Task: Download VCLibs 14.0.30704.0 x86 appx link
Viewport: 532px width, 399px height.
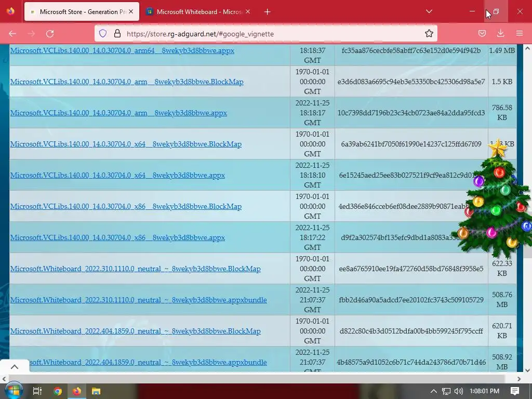Action: click(x=117, y=238)
